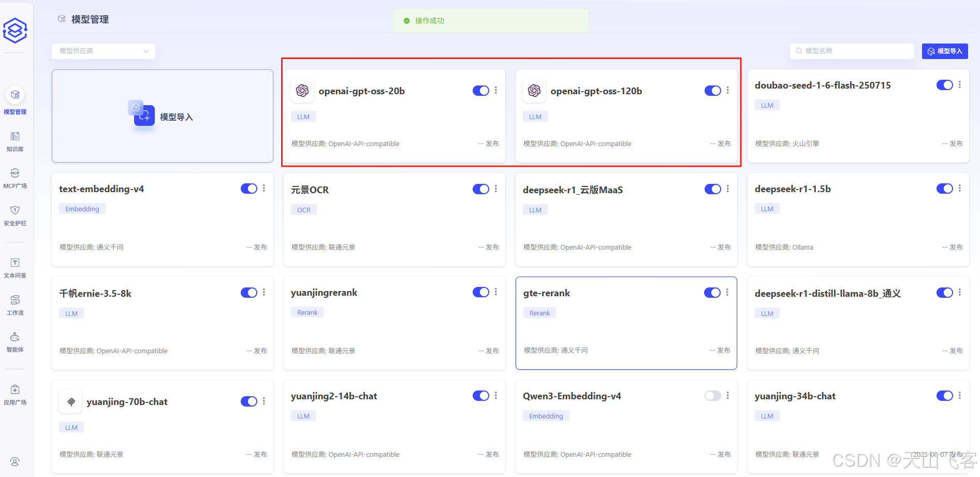980x477 pixels.
Task: Click the 模型导入 button at top right
Action: coord(945,51)
